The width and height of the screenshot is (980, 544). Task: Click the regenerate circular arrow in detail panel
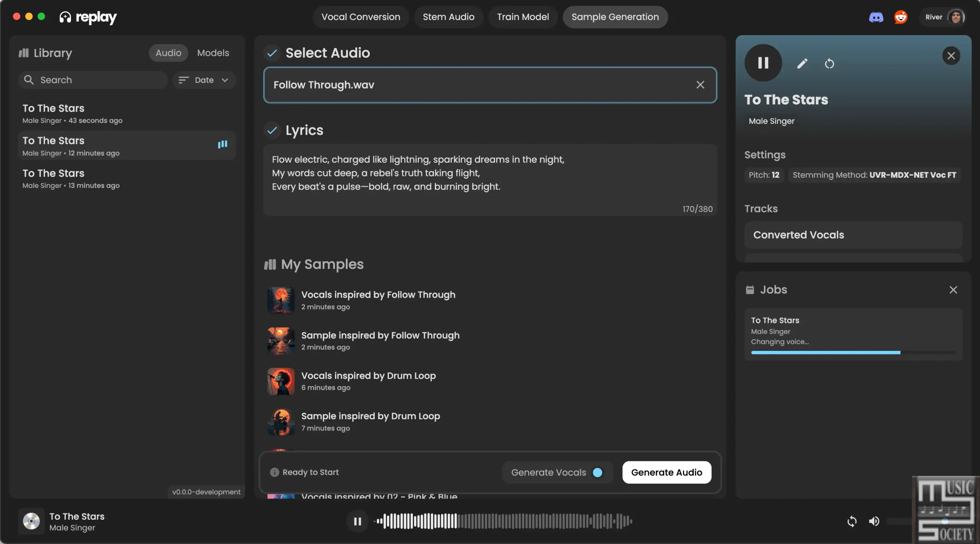(x=829, y=64)
